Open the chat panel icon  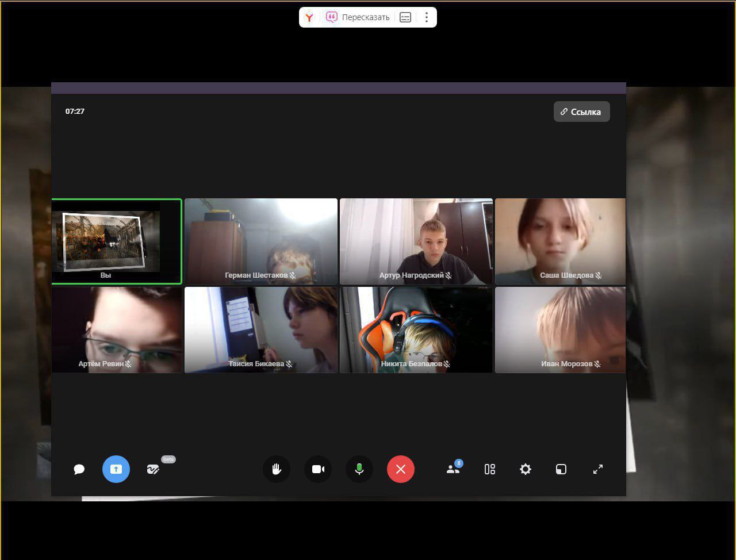pos(79,469)
